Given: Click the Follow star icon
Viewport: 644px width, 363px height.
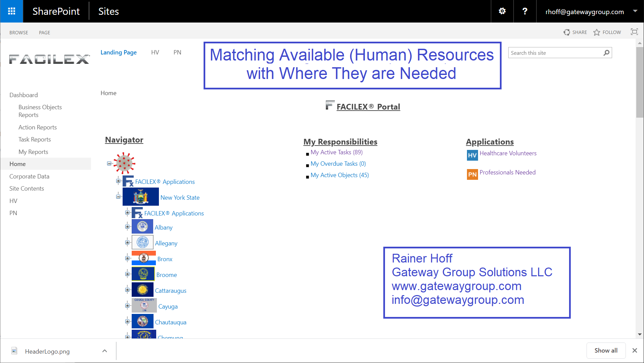Looking at the screenshot, I should pyautogui.click(x=597, y=32).
